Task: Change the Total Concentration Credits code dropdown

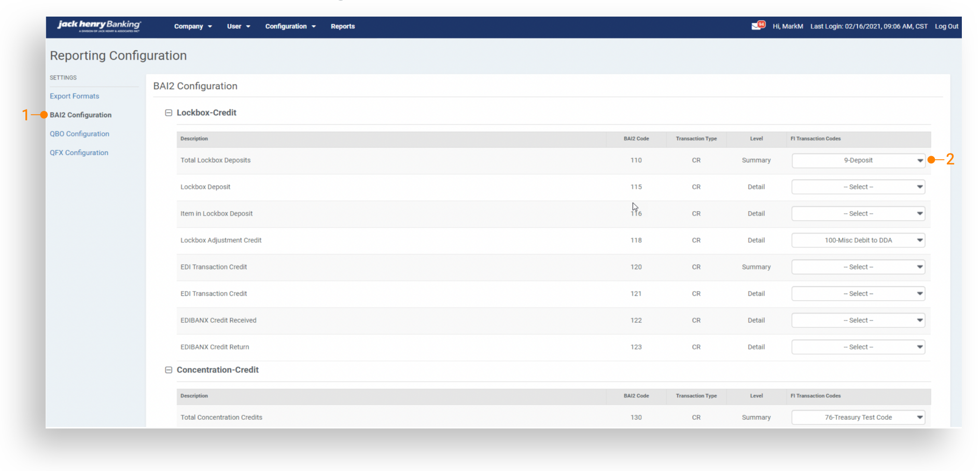Action: coord(858,418)
